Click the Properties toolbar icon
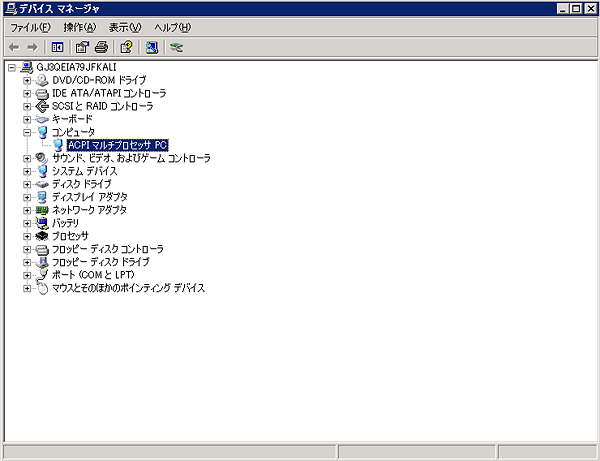The image size is (600, 461). [82, 47]
